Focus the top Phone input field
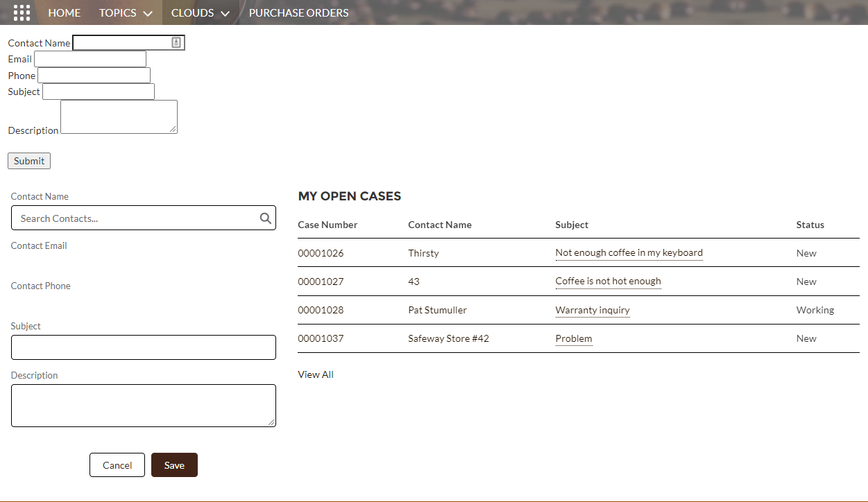 pyautogui.click(x=94, y=76)
